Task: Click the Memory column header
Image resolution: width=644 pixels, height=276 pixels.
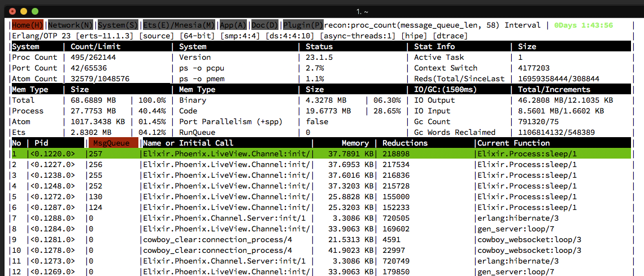Action: (355, 143)
